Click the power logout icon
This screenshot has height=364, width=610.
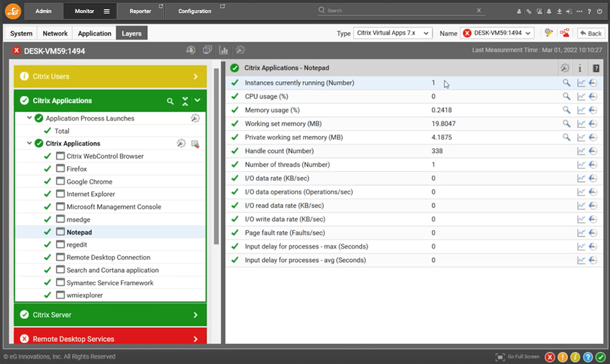coord(600,11)
